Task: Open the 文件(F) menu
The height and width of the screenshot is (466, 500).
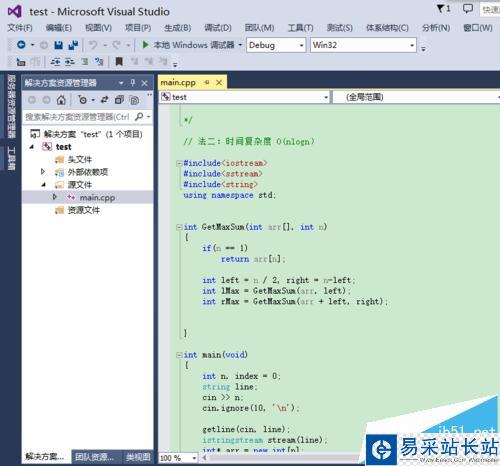Action: coord(20,28)
